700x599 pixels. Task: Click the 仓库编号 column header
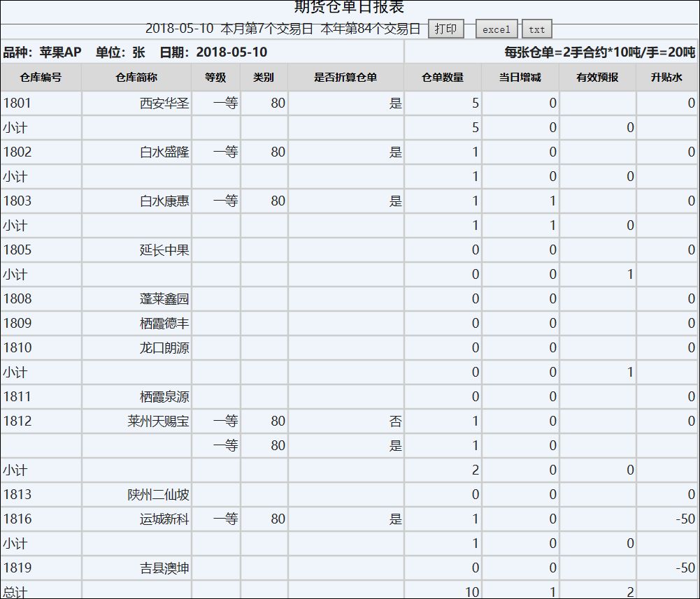coord(40,77)
